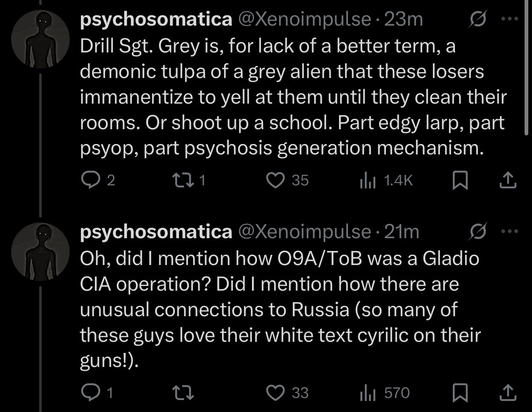Bookmark the Drill Sgt. Grey tweet
The width and height of the screenshot is (532, 412).
point(460,180)
